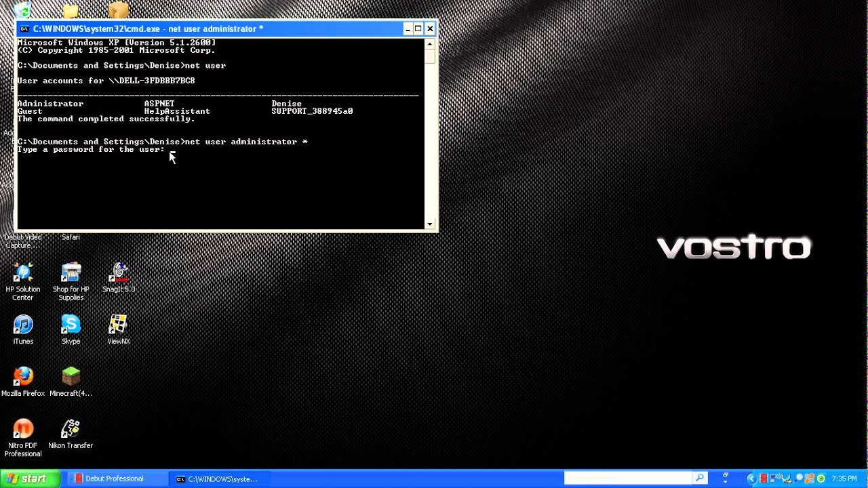Image resolution: width=868 pixels, height=488 pixels.
Task: Launch the SnagIt 5.0 desktop icon
Action: point(119,278)
